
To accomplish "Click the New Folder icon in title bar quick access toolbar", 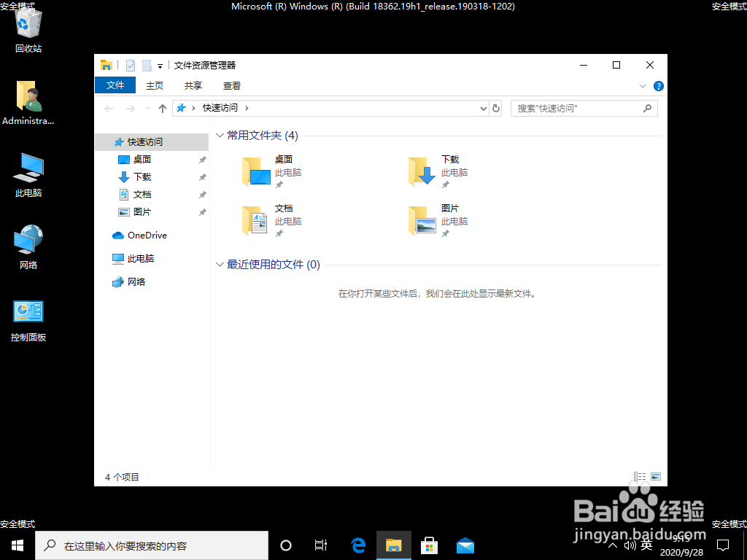I will (x=147, y=65).
